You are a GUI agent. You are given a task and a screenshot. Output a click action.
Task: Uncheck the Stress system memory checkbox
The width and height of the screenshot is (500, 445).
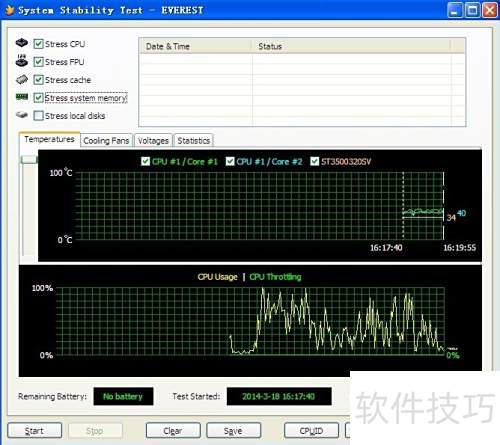(39, 98)
